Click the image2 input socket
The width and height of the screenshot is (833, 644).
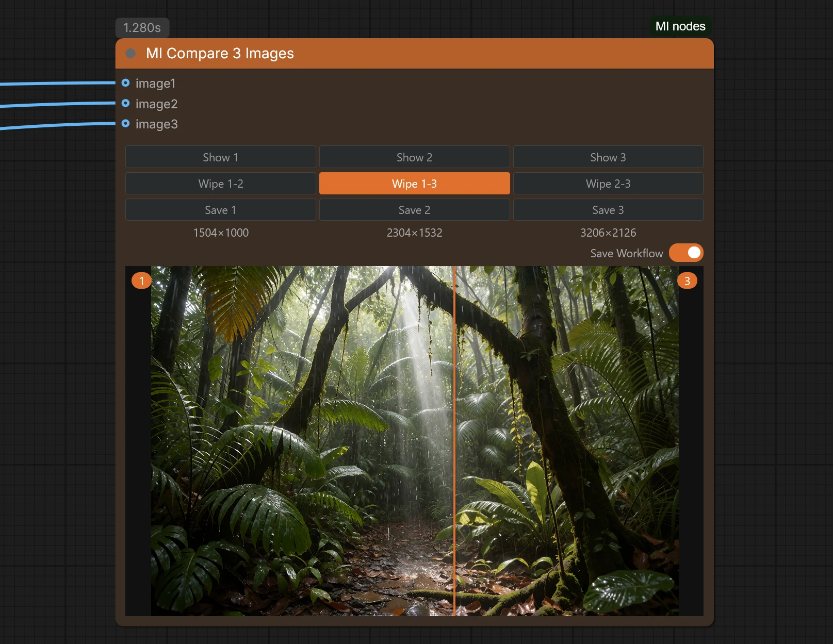coord(125,103)
